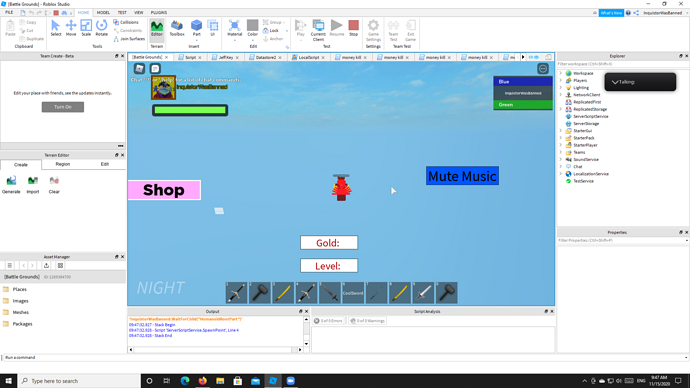Pick the Rotate tool
690x388 pixels.
tap(101, 28)
